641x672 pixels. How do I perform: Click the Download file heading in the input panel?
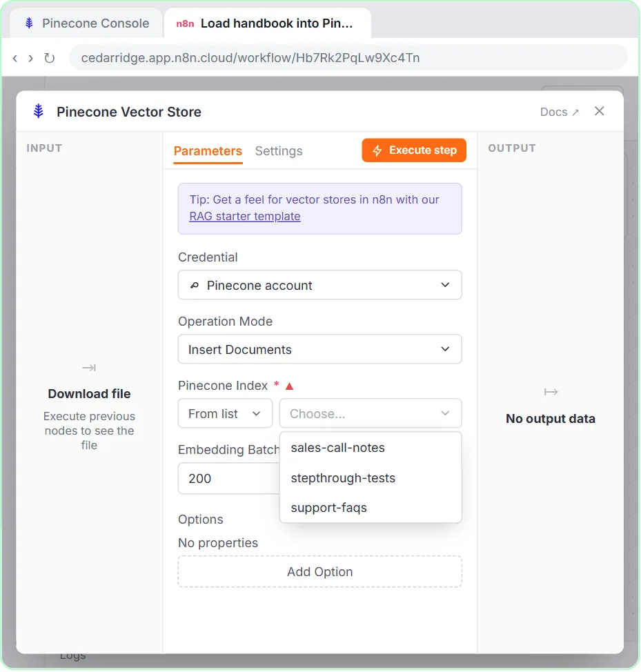[89, 394]
